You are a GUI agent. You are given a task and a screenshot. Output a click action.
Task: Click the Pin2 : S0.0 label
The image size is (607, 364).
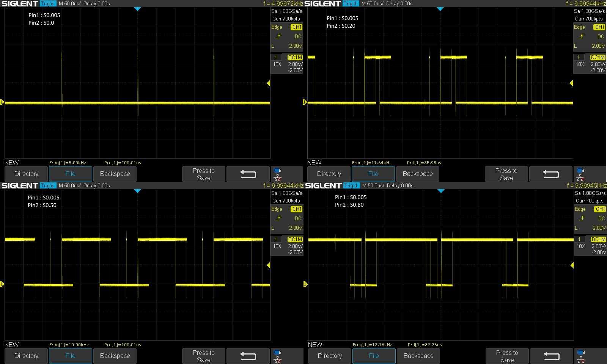41,23
